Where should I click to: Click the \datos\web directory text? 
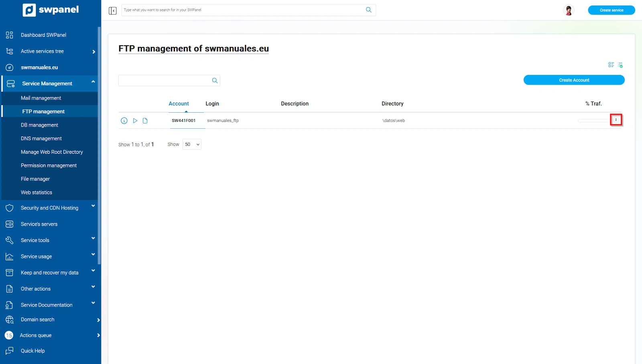[x=394, y=121]
